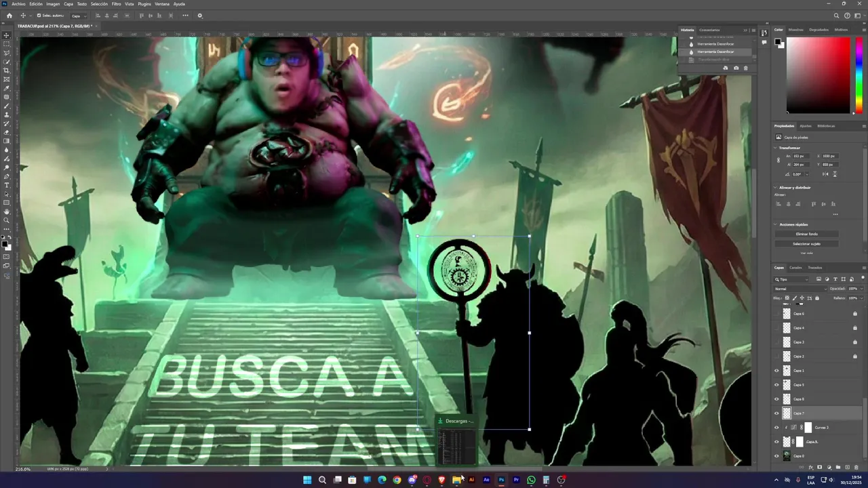The image size is (868, 488).
Task: Switch to the Canales tab
Action: 795,268
